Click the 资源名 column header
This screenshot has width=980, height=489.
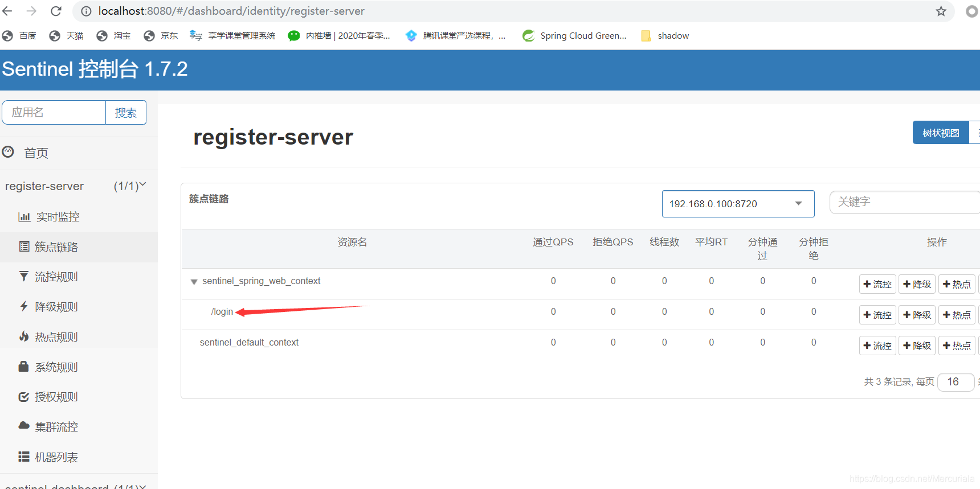click(352, 242)
